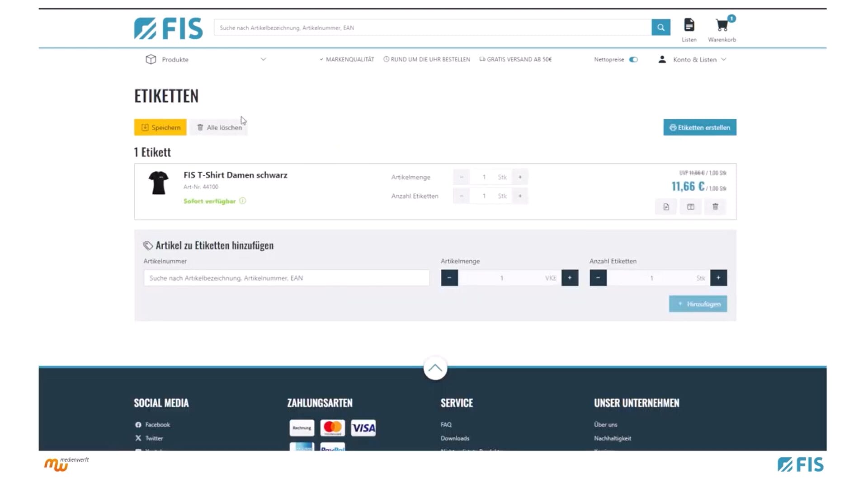Click dark minus under Anzahl Etiketten add form

[x=598, y=278]
